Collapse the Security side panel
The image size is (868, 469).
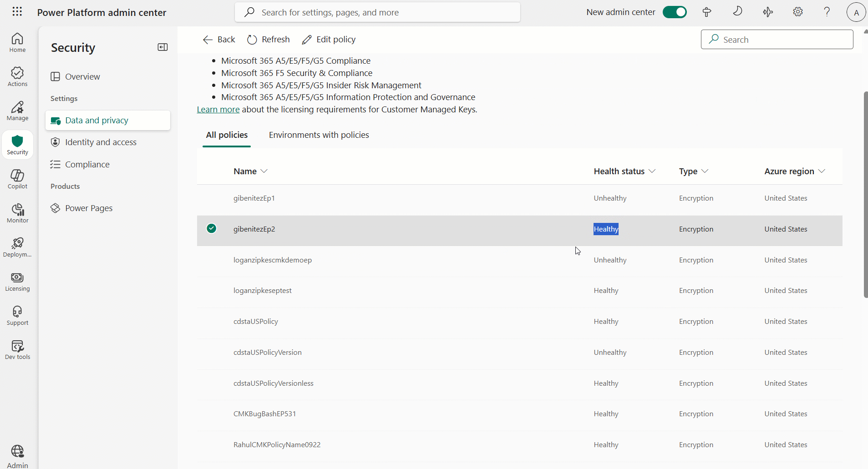[x=162, y=47]
